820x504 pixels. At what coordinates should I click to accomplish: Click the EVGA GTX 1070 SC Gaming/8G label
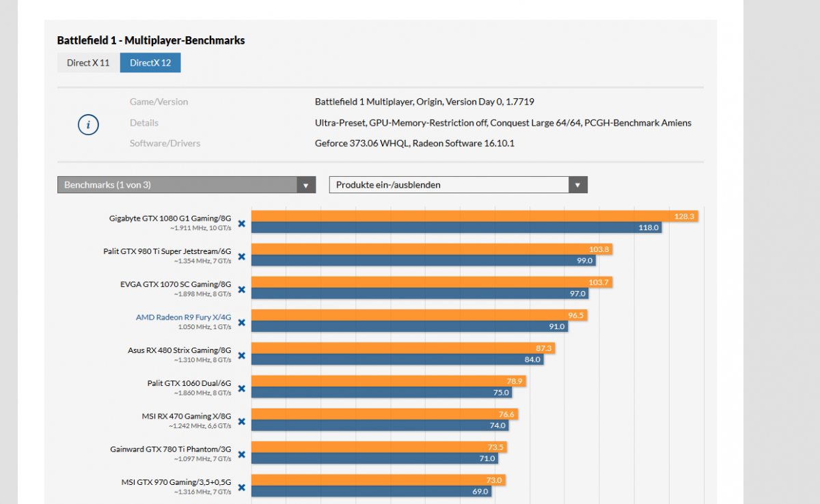176,284
